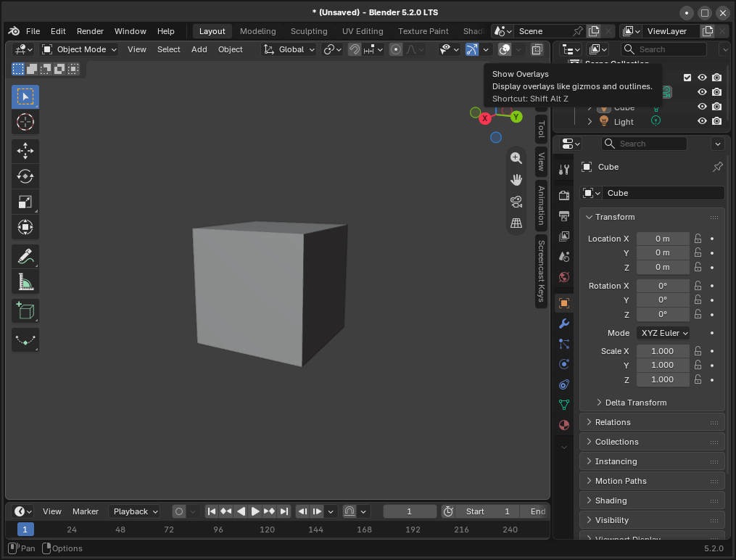Activate the 3D Cursor tool
The image size is (736, 560).
point(25,122)
